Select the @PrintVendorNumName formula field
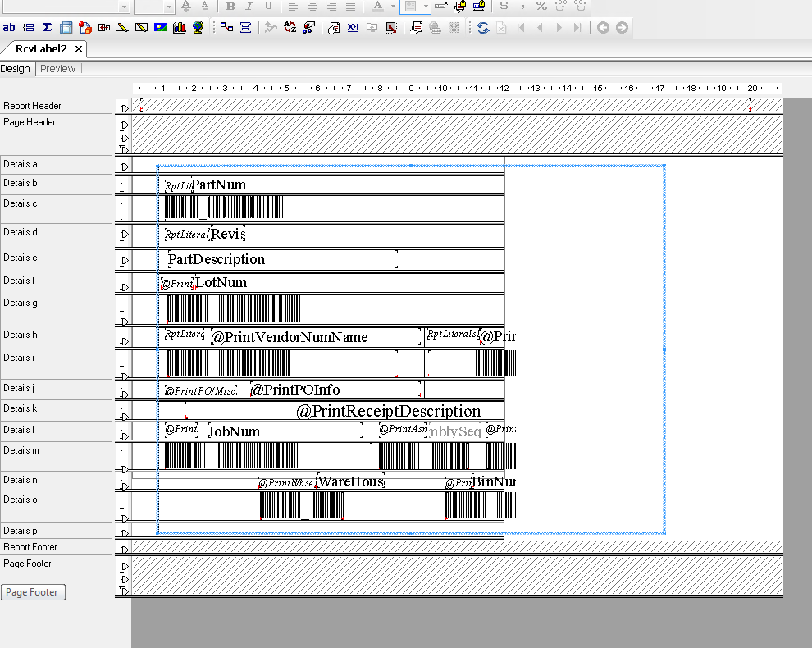 tap(316, 337)
